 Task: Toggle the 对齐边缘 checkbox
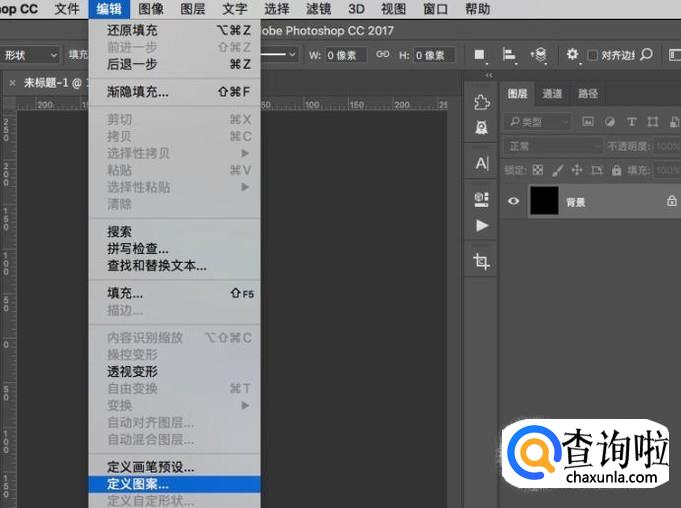coord(592,55)
